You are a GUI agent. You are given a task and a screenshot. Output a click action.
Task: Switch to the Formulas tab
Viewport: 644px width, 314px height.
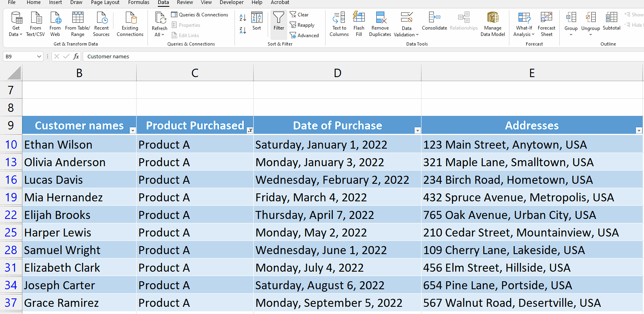139,2
